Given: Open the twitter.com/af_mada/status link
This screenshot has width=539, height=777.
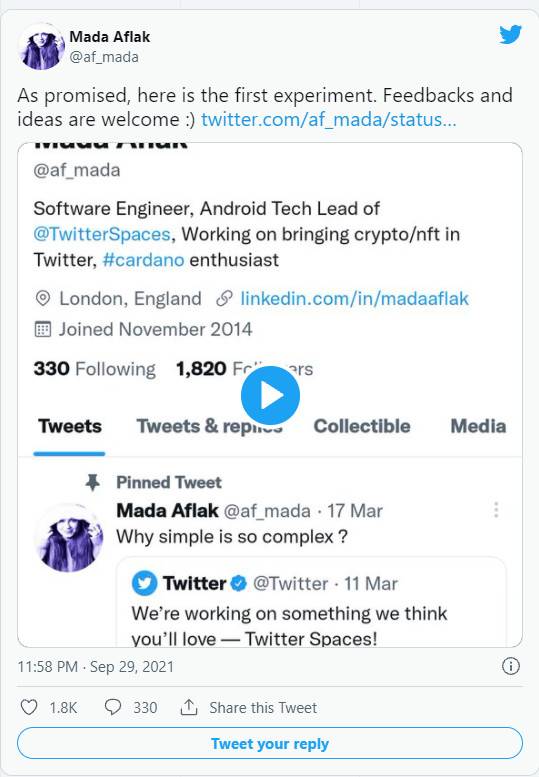Looking at the screenshot, I should click(x=328, y=119).
